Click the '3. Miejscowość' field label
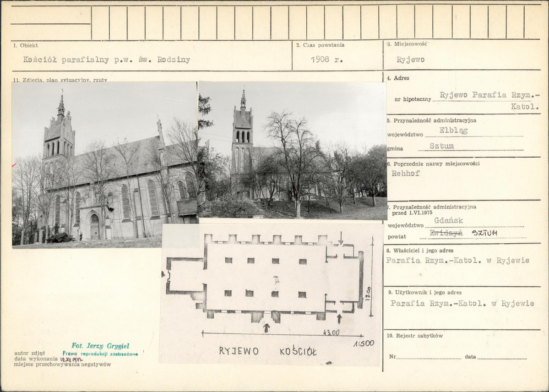Screen dimensions: 549x392 [x=407, y=44]
